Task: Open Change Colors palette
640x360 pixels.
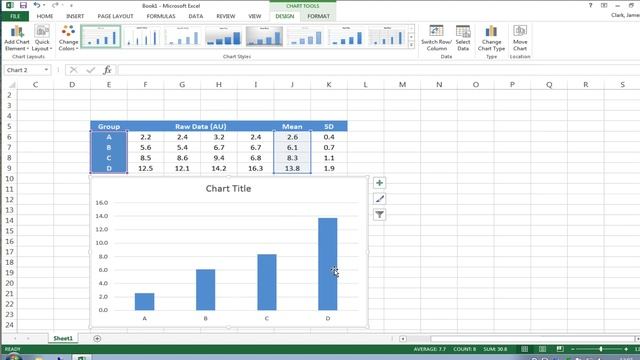Action: pyautogui.click(x=68, y=38)
